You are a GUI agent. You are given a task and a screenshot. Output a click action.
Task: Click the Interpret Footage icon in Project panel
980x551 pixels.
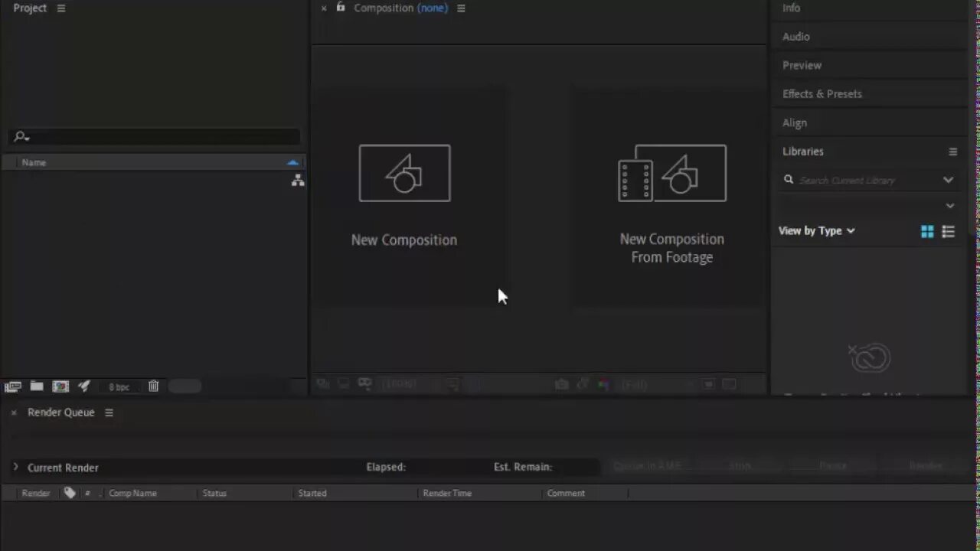point(12,386)
